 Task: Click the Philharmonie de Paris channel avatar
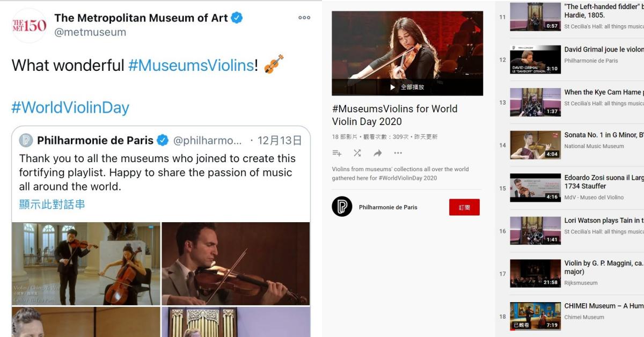[x=342, y=207]
